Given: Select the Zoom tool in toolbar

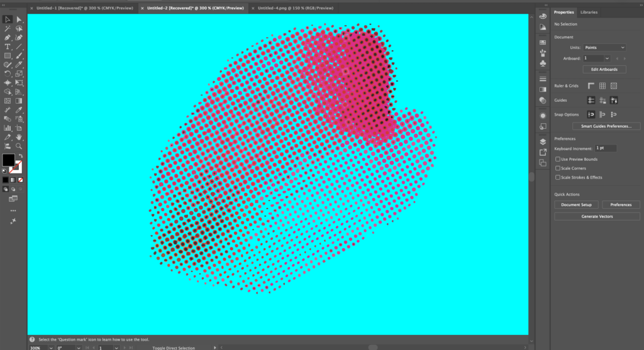Looking at the screenshot, I should (x=19, y=146).
